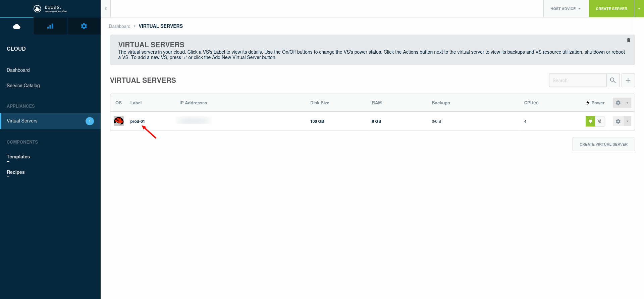Click the Backups column header
Image resolution: width=644 pixels, height=299 pixels.
click(441, 103)
